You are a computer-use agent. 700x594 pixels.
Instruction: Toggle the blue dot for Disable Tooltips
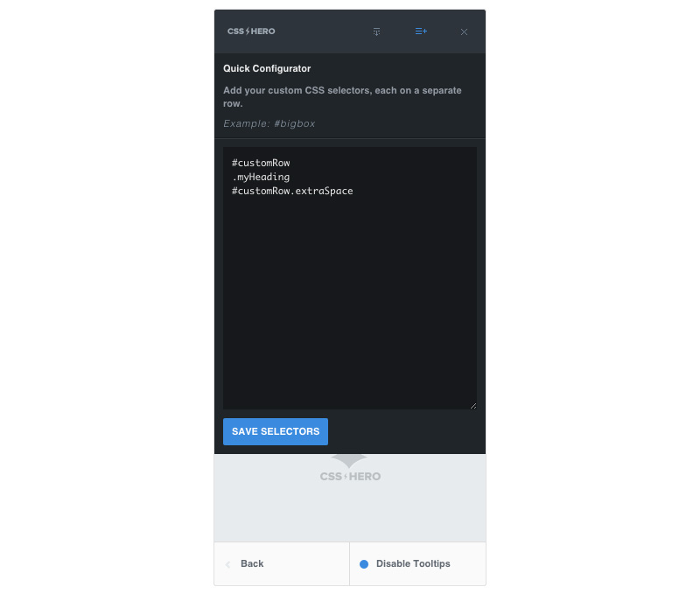364,564
